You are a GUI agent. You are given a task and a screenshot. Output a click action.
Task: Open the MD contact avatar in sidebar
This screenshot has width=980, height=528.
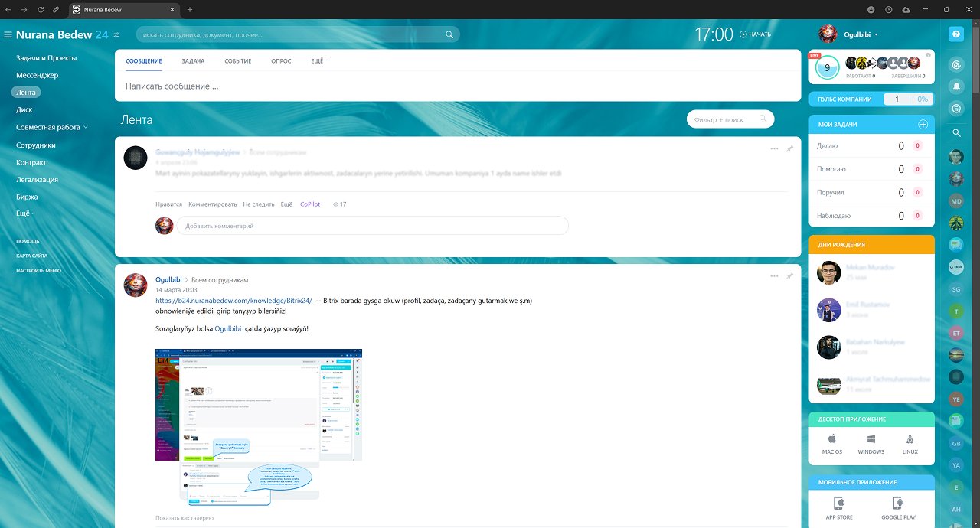point(955,201)
